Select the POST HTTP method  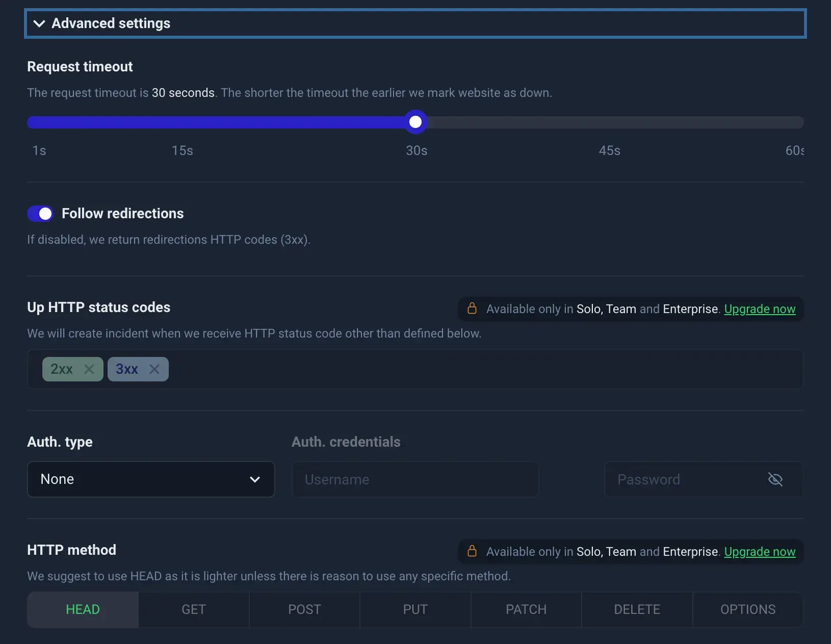[x=304, y=609]
